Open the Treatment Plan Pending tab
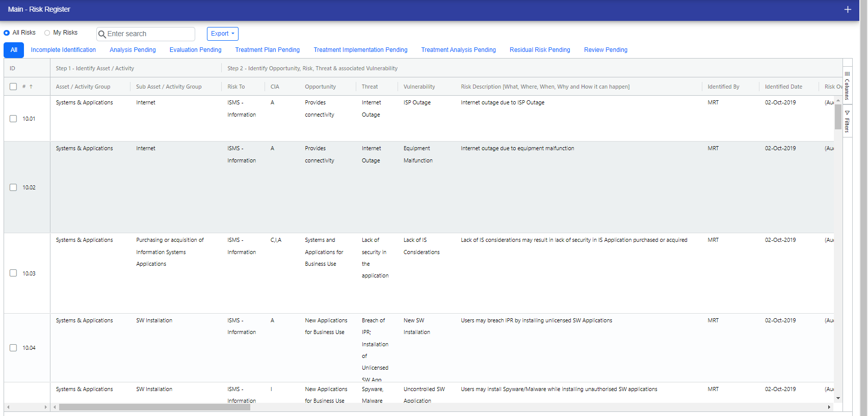This screenshot has height=416, width=868. click(x=267, y=50)
